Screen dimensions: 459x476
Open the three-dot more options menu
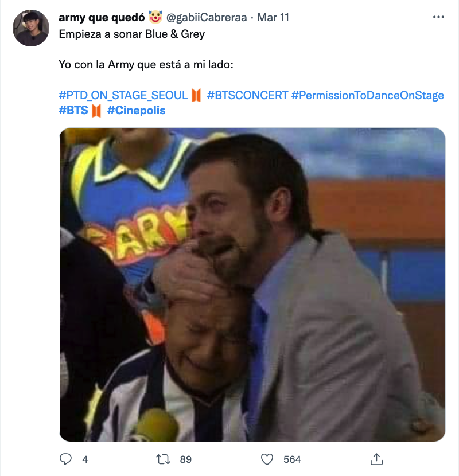coord(438,17)
